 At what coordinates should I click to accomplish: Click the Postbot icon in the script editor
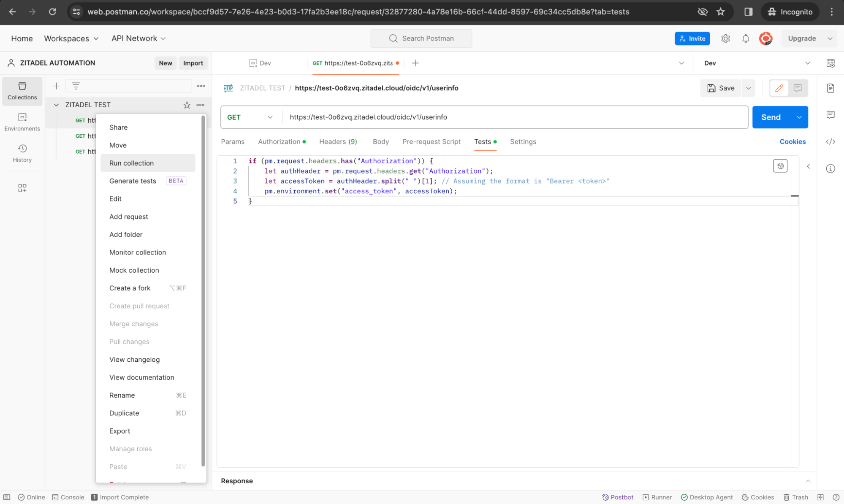[780, 166]
